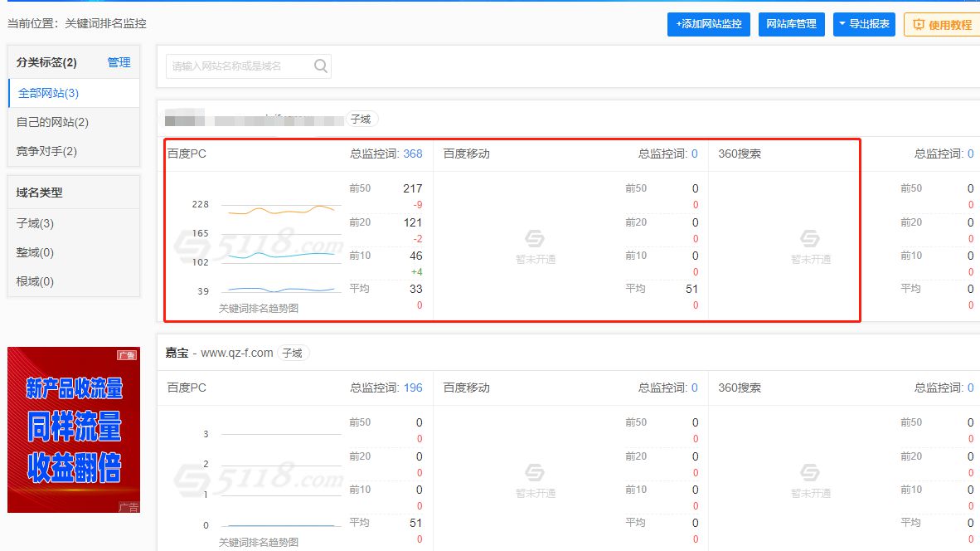Click 百度移动 heading of 嘉宝 site
The height and width of the screenshot is (551, 980).
(x=466, y=388)
